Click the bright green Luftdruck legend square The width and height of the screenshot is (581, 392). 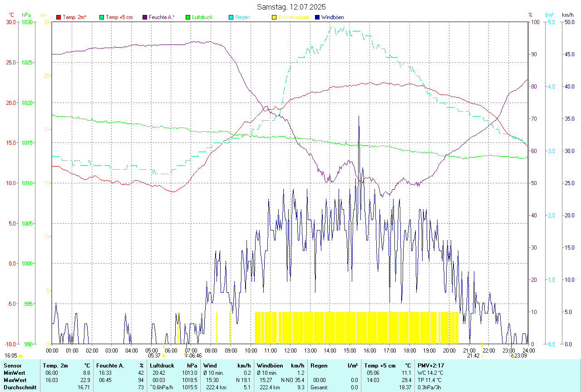click(188, 17)
